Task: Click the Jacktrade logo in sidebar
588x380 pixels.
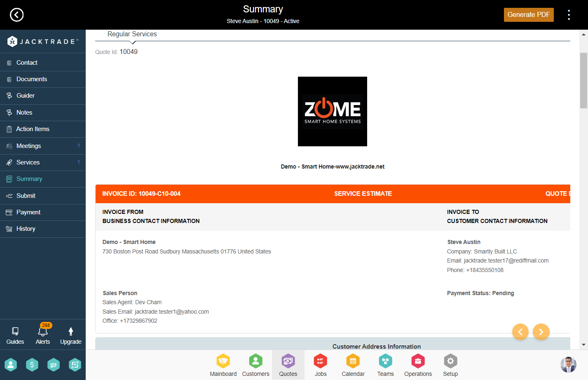Action: tap(43, 41)
